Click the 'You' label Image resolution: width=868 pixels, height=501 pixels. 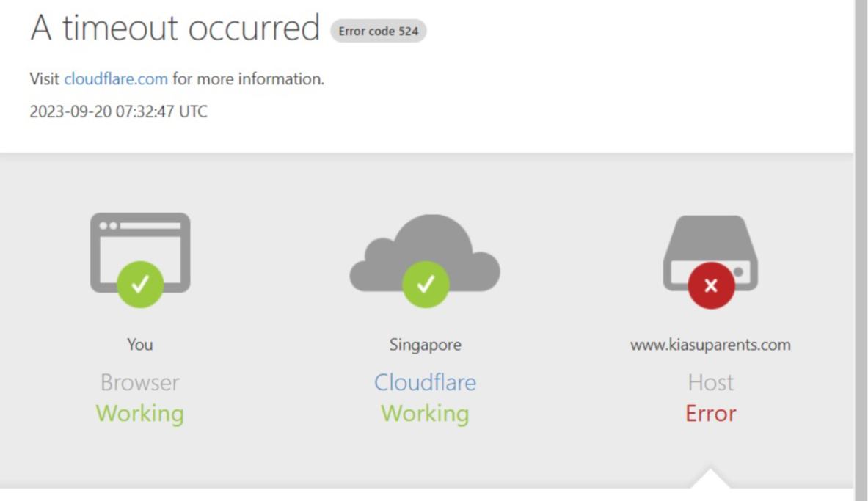[140, 345]
